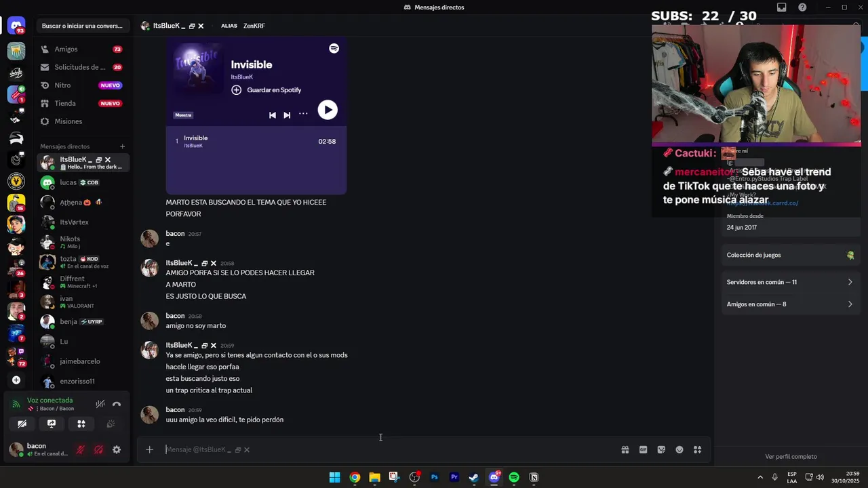Screen dimensions: 868x488
Task: Skip to next track in Spotify embed
Action: pos(287,115)
